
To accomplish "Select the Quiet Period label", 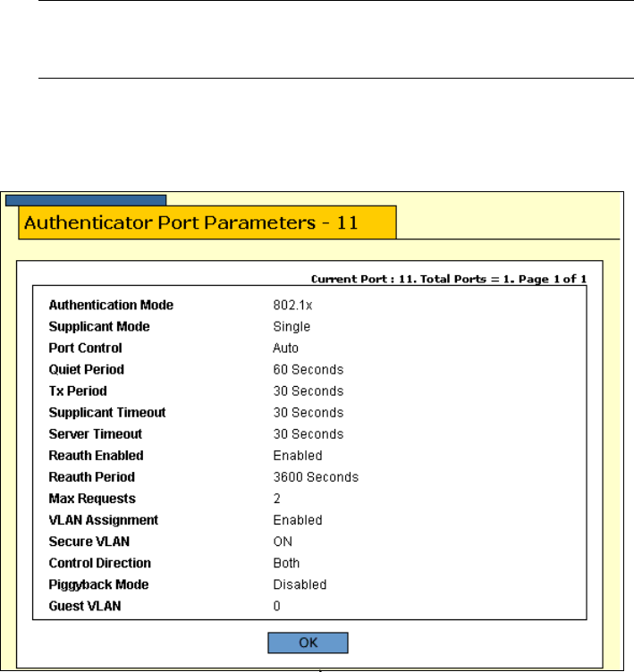I will pyautogui.click(x=86, y=369).
